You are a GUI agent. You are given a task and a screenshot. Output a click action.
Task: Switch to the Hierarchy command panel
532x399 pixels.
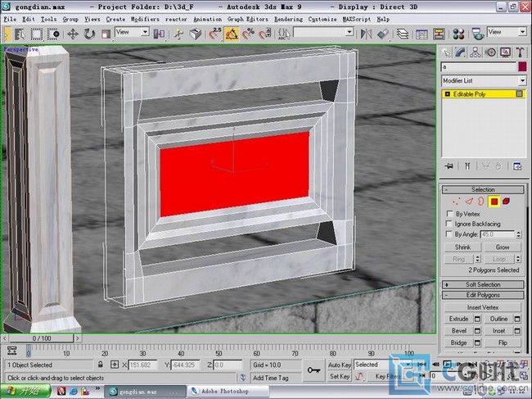point(476,52)
